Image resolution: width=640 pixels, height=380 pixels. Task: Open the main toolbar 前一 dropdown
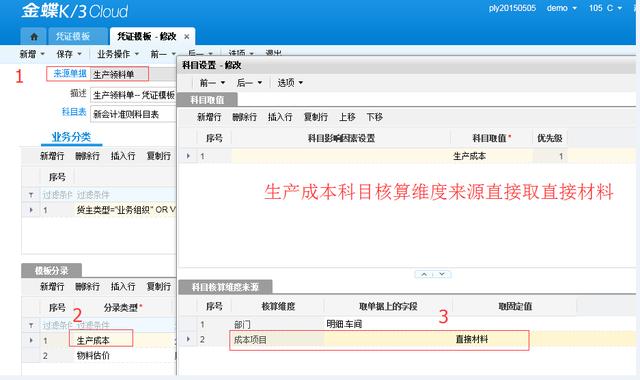pyautogui.click(x=163, y=54)
